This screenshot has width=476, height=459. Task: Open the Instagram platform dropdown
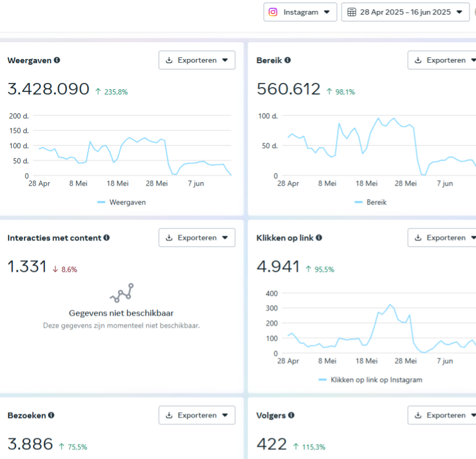(x=300, y=12)
